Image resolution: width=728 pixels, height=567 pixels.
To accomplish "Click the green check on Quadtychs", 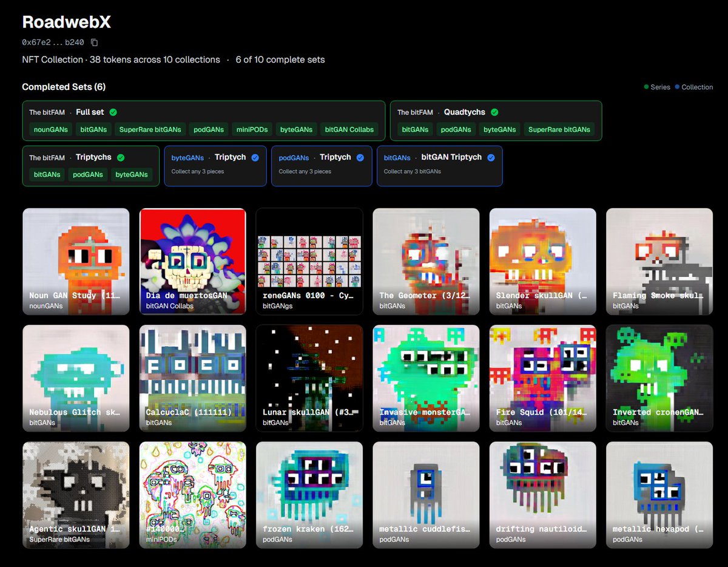I will 494,112.
